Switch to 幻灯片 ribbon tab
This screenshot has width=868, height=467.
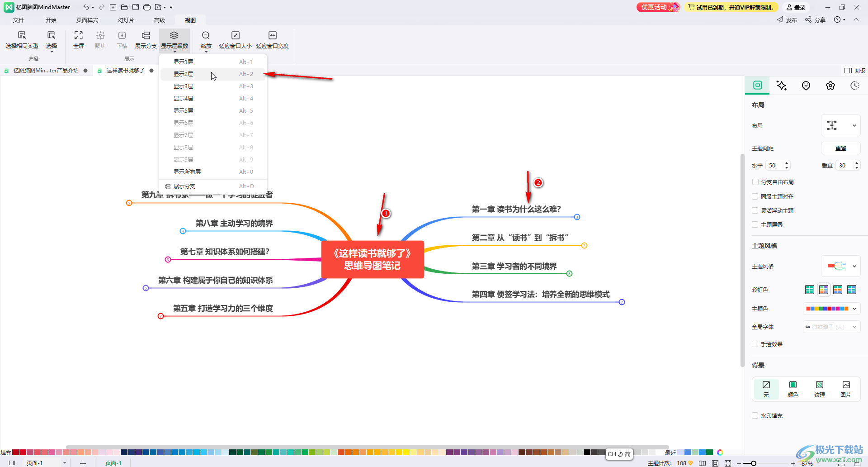(x=126, y=20)
